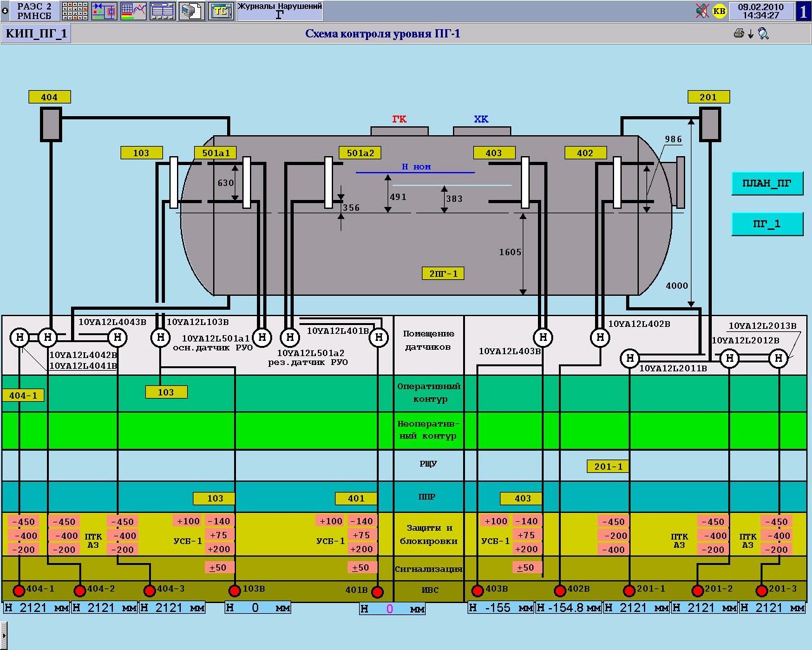This screenshot has width=812, height=650.
Task: Click the yellow 201-1 tag in РЩУ row
Action: 608,467
